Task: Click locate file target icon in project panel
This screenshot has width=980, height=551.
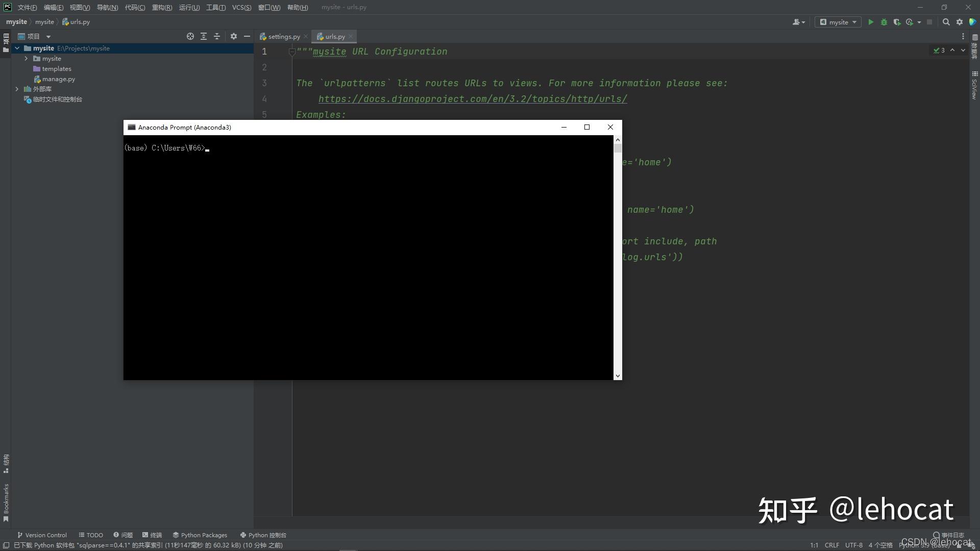Action: (190, 36)
